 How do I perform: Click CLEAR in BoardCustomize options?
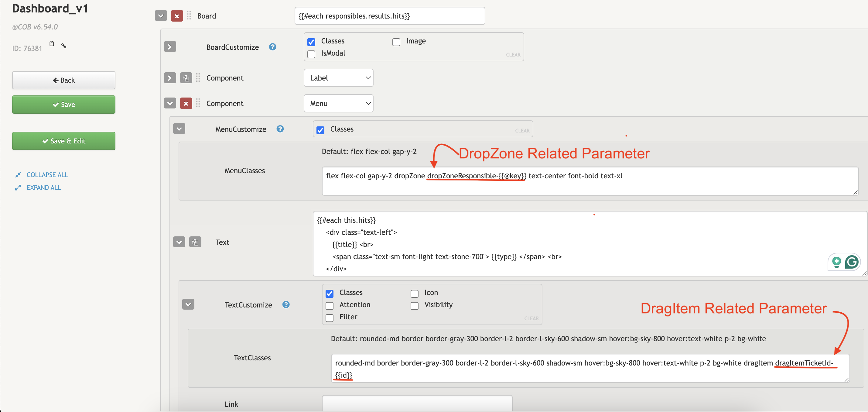tap(513, 55)
